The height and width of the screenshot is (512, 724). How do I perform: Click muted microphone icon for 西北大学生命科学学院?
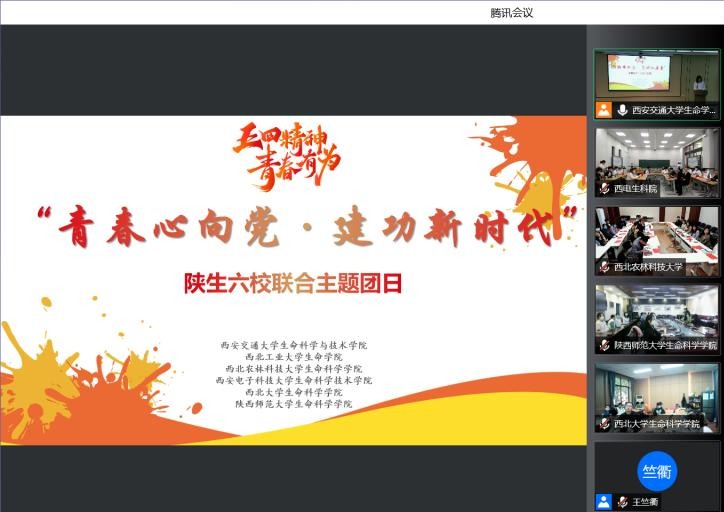(x=604, y=423)
